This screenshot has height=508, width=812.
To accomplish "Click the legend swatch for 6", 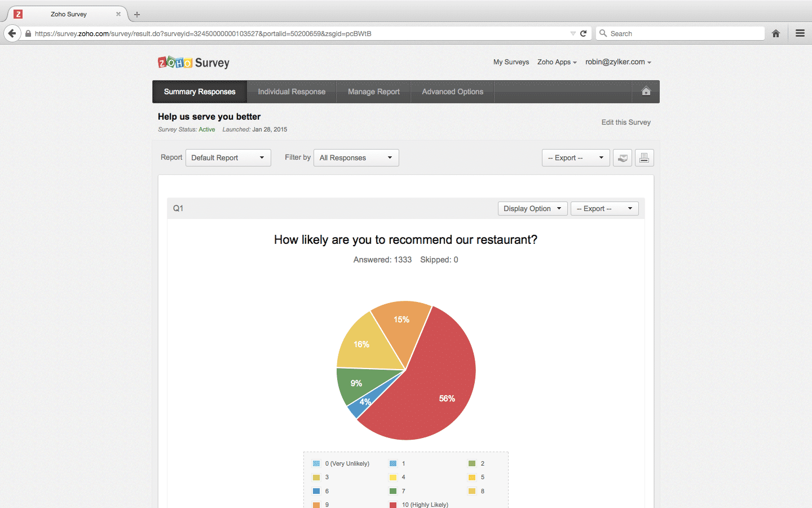I will coord(316,491).
